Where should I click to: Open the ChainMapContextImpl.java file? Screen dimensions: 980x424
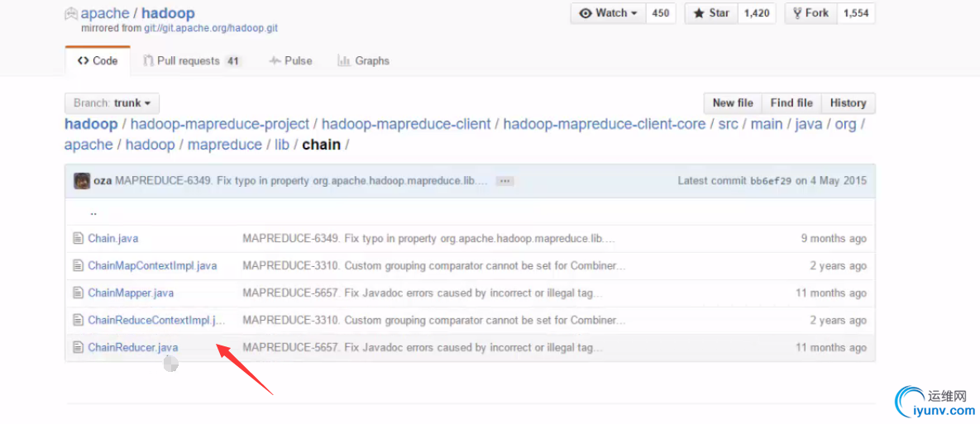152,265
